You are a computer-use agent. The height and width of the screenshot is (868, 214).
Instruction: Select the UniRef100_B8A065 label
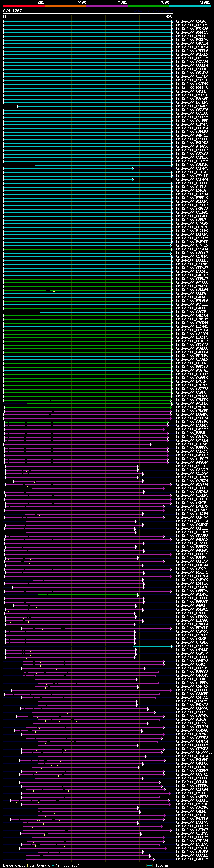click(192, 99)
